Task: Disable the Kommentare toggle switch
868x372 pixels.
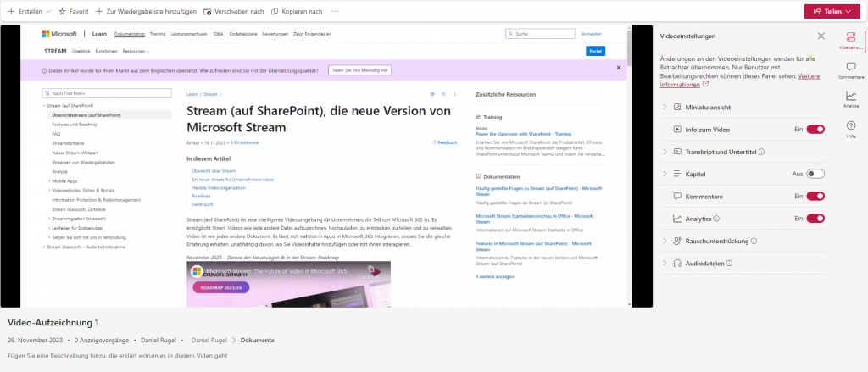Action: 815,196
